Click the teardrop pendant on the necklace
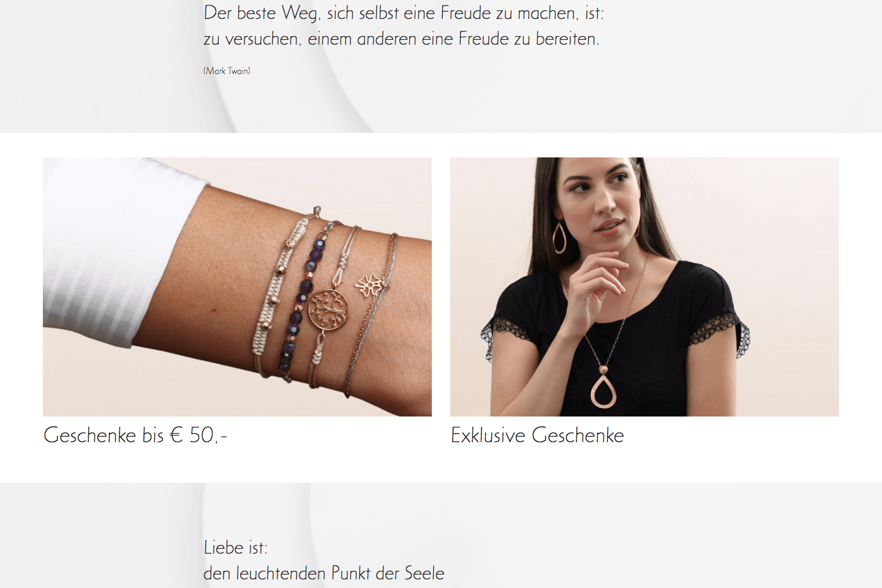The width and height of the screenshot is (882, 588). click(x=603, y=387)
